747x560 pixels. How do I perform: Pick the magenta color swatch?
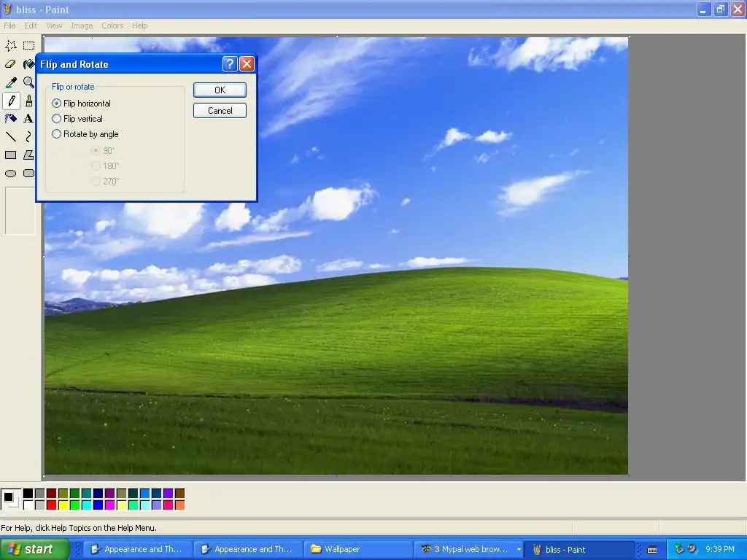[109, 505]
